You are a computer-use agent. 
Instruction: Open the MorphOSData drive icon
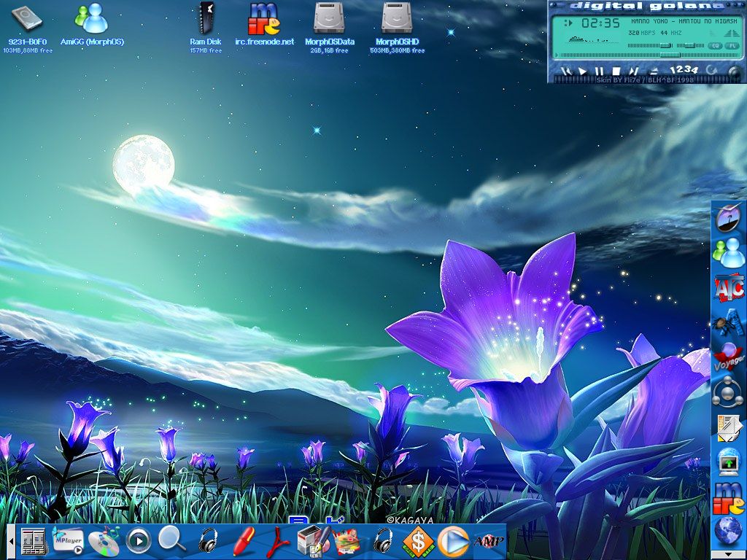tap(329, 18)
